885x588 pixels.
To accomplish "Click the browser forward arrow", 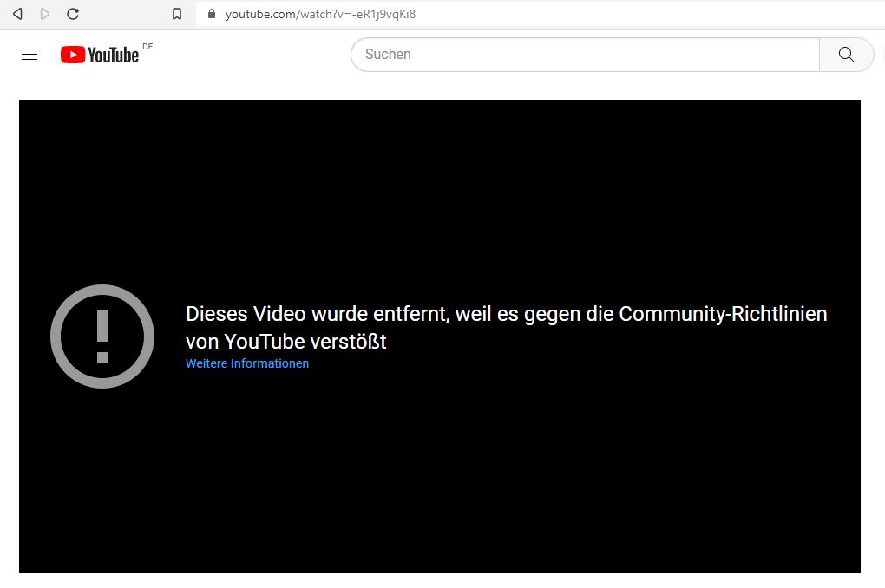I will [x=45, y=14].
